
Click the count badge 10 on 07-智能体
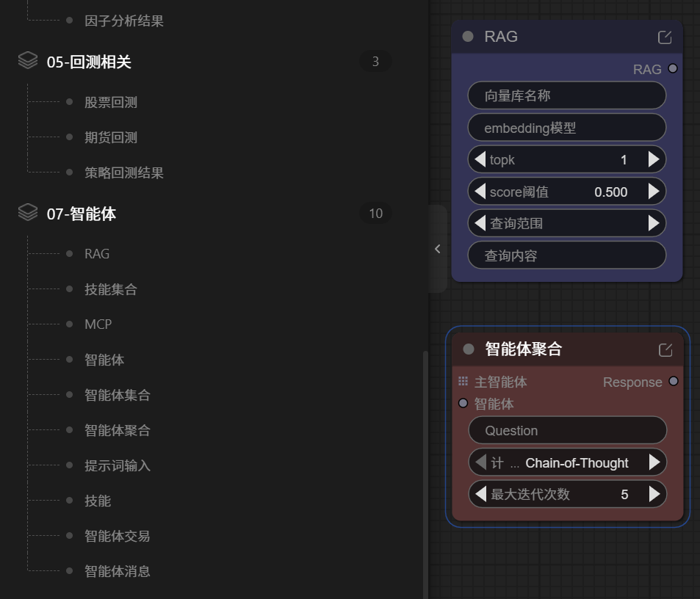pos(375,213)
